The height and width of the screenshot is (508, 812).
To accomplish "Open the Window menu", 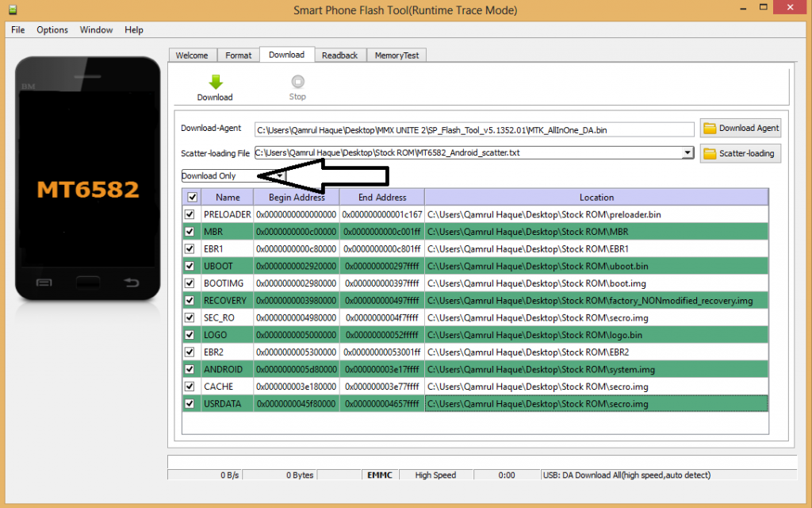I will coord(96,29).
